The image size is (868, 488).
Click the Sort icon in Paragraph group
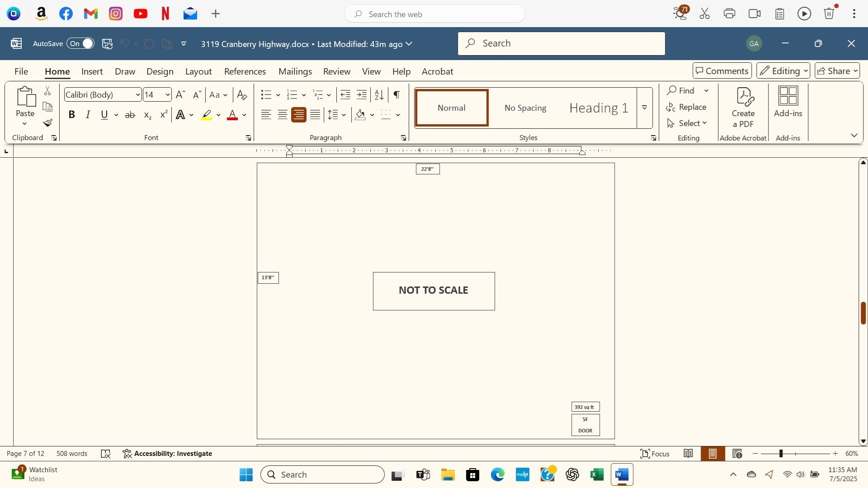coord(379,95)
